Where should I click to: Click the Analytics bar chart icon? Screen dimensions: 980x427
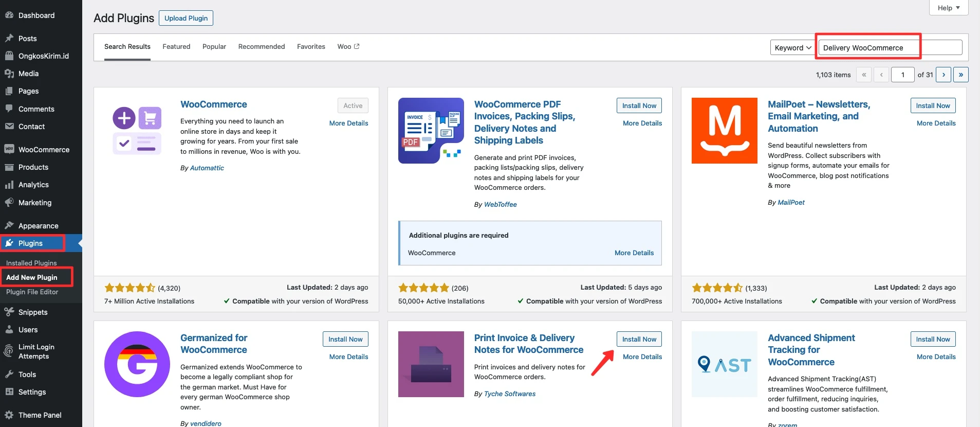pyautogui.click(x=9, y=185)
